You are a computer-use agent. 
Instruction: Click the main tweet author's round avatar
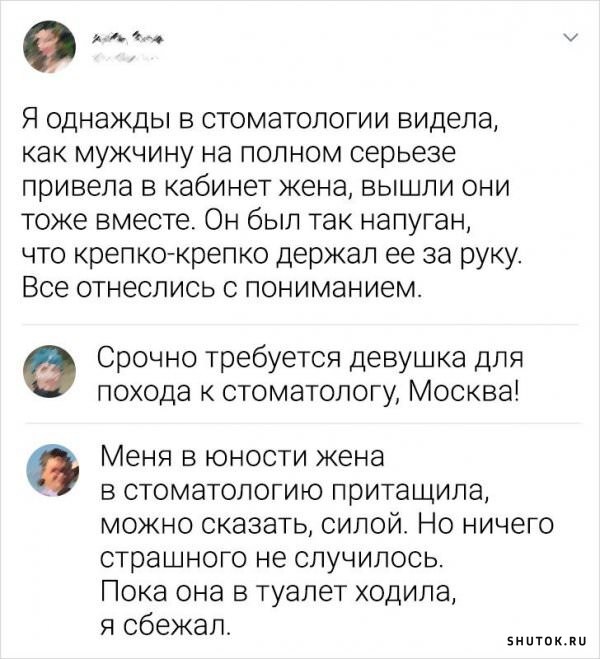tap(49, 47)
